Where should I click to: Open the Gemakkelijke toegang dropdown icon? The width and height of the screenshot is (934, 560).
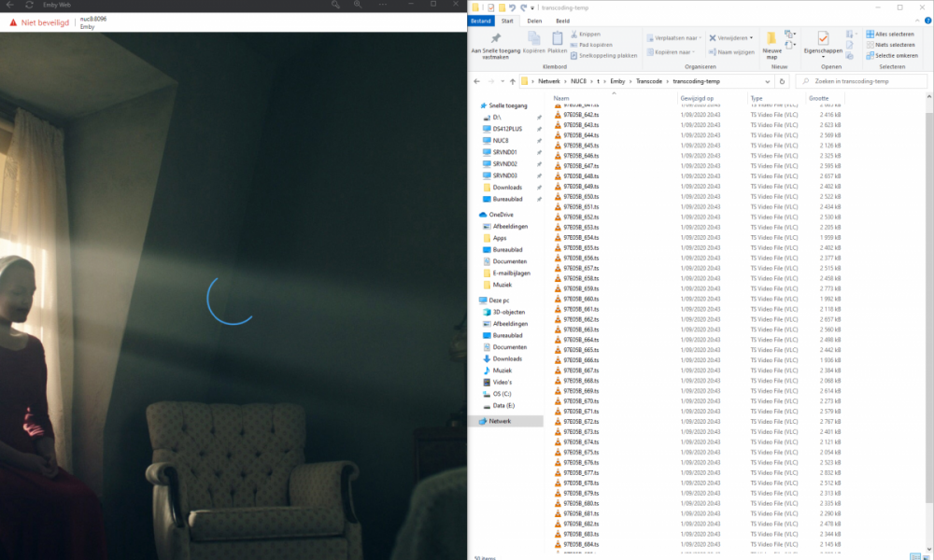pyautogui.click(x=790, y=45)
